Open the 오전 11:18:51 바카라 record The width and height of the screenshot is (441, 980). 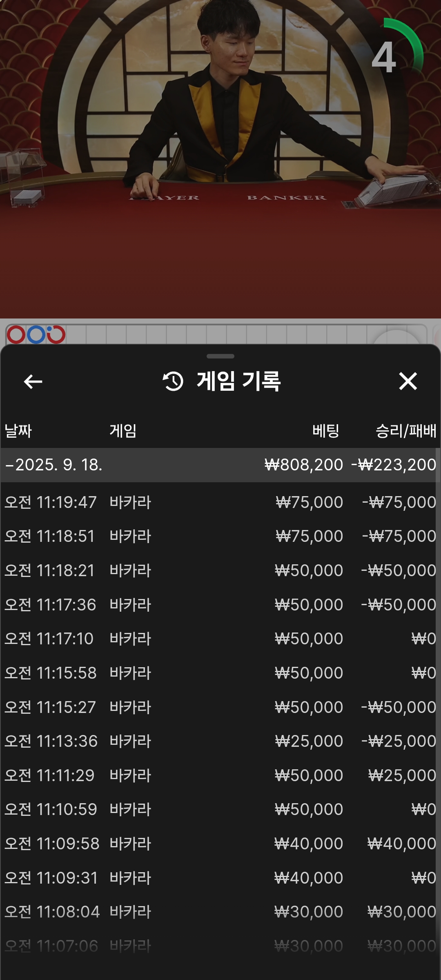(x=220, y=536)
